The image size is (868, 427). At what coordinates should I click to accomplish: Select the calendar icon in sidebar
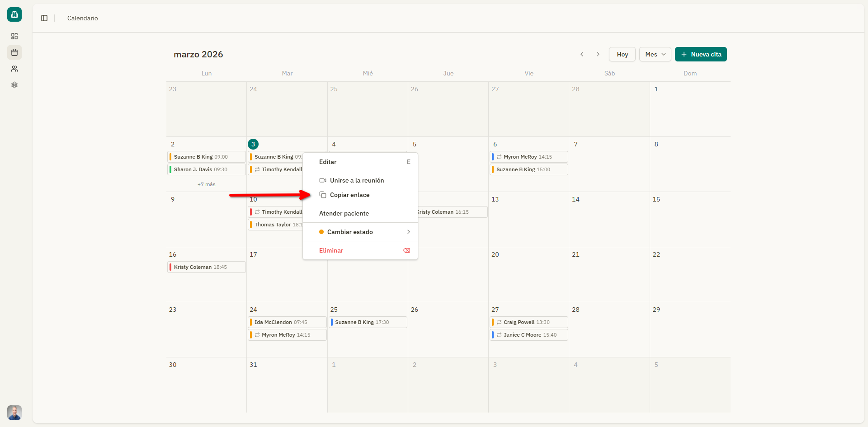point(14,52)
